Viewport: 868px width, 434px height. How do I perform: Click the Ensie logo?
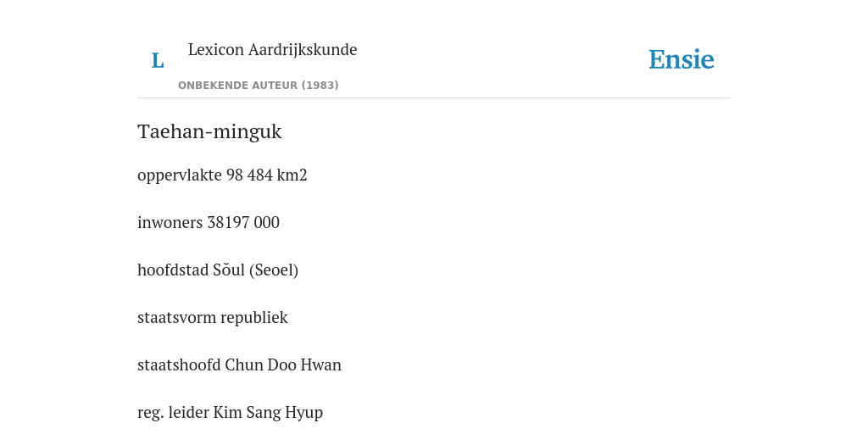(682, 60)
